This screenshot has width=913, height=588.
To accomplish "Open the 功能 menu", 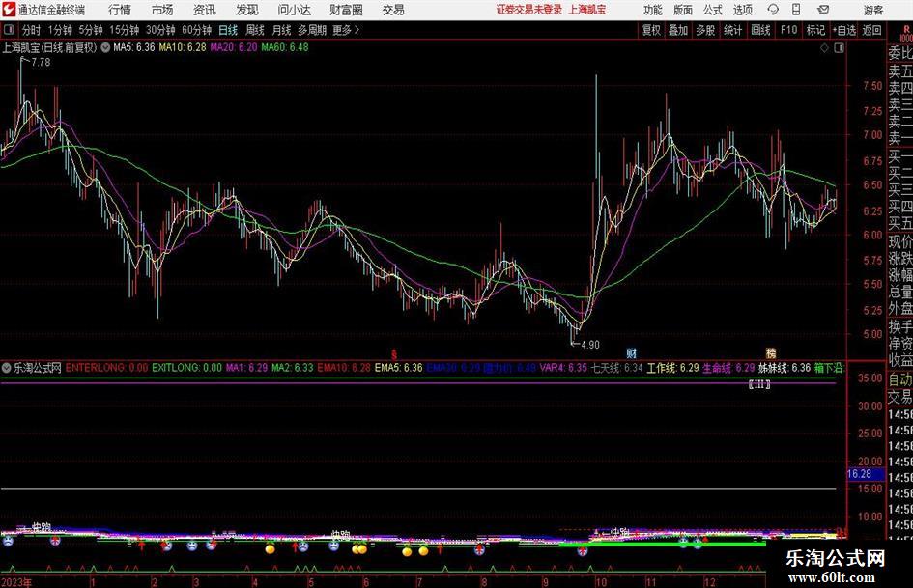I will point(653,10).
